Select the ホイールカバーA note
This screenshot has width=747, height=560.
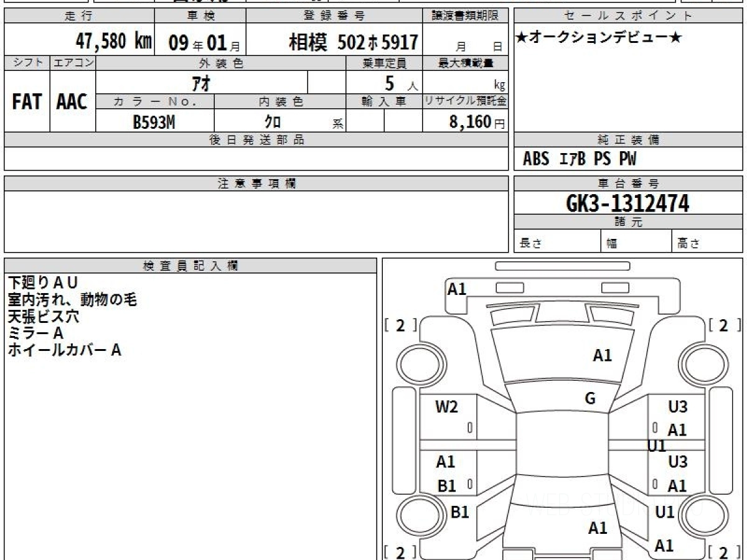tap(64, 350)
